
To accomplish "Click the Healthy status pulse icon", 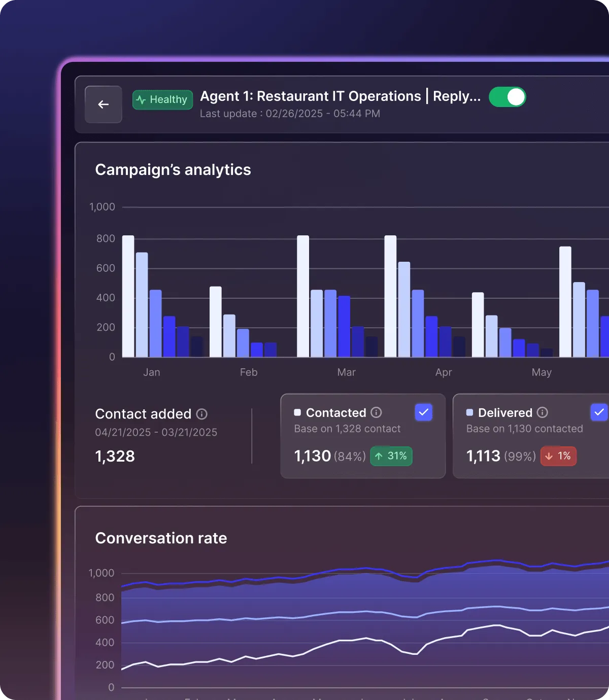I will 142,99.
